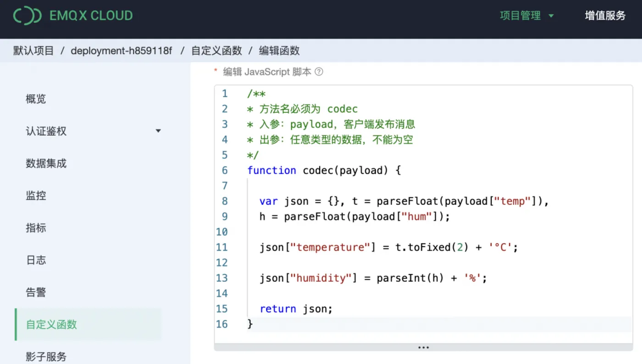The height and width of the screenshot is (364, 642).
Task: Click 'return json;' on line 15
Action: coord(296,309)
